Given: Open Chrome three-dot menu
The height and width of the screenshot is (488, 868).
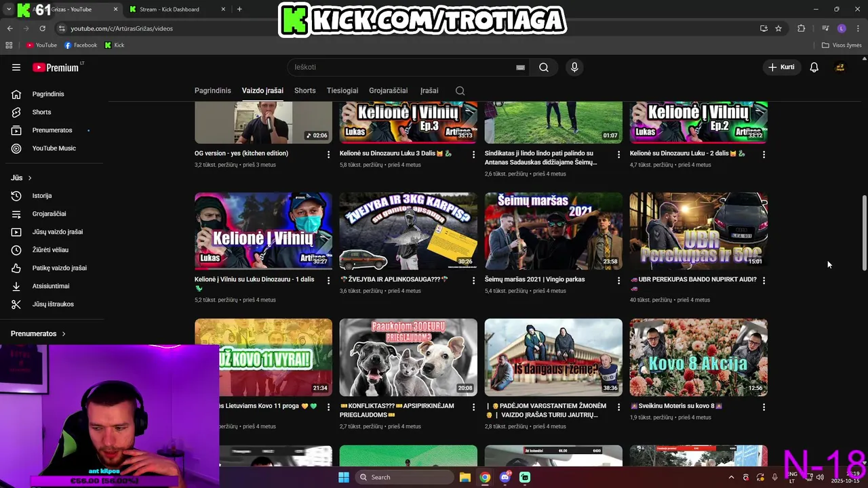Looking at the screenshot, I should (858, 28).
